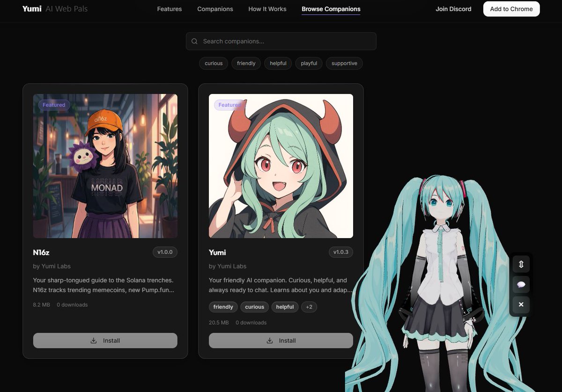The image size is (562, 392).
Task: Filter by the supportive tag
Action: pos(344,63)
